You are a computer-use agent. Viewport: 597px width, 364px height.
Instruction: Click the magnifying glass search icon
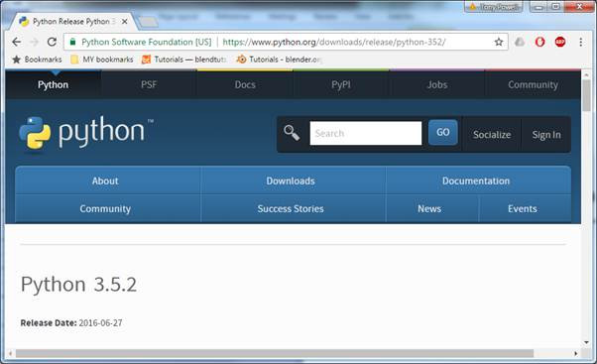(x=292, y=133)
